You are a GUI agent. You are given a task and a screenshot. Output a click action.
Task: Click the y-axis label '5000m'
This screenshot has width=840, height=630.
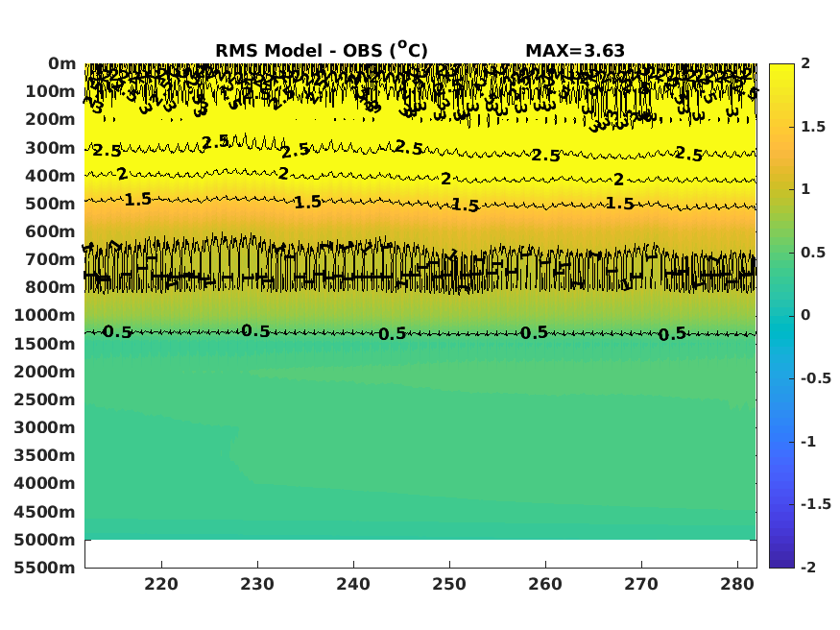(x=45, y=540)
